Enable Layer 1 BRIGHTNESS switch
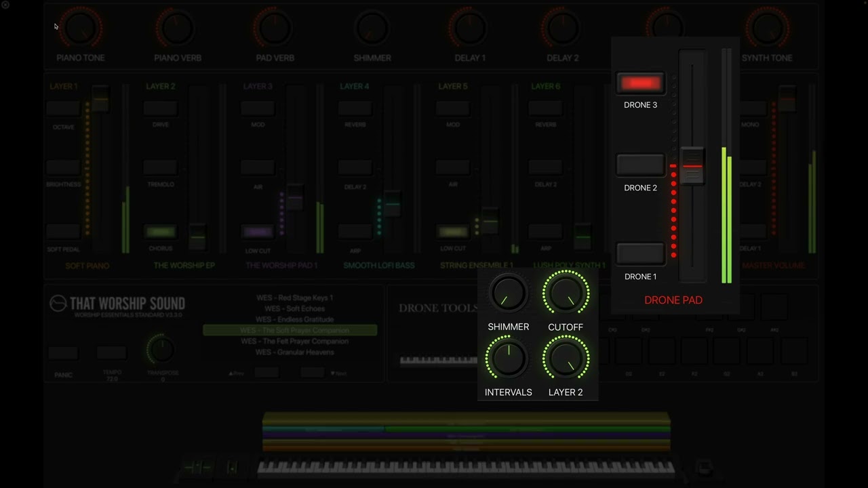Screen dimensions: 868x488 click(x=64, y=167)
